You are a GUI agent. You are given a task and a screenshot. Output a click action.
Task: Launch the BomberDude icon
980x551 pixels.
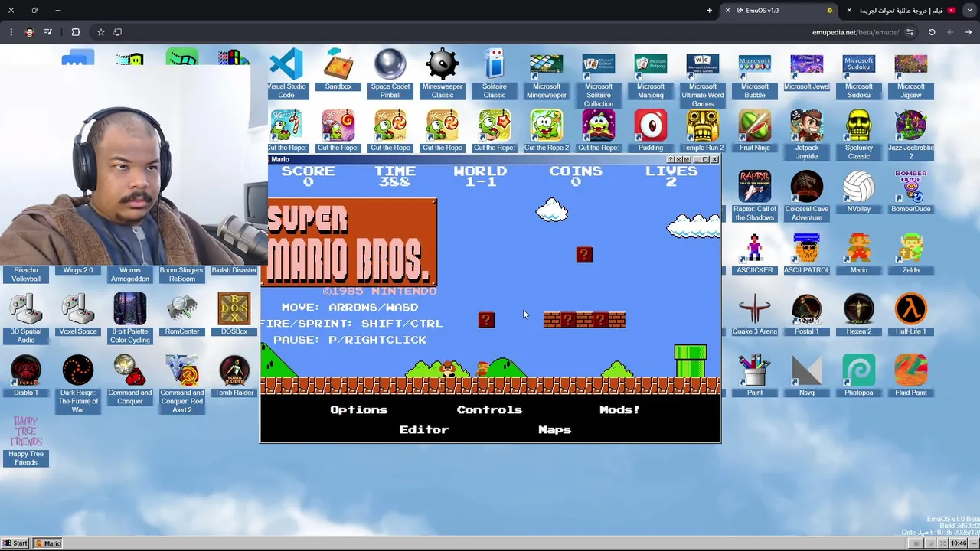tap(911, 192)
